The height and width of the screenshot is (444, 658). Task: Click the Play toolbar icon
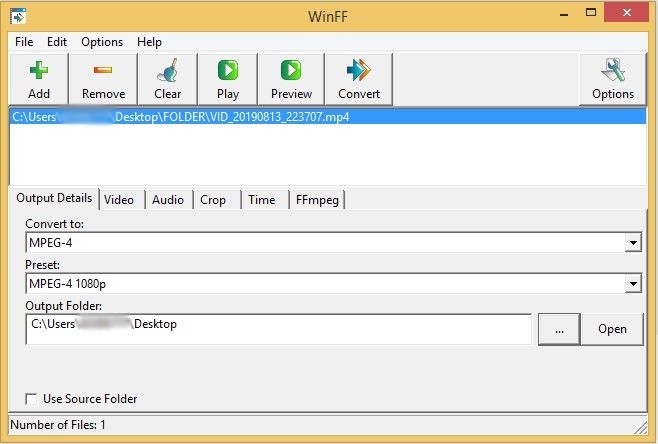tap(228, 70)
